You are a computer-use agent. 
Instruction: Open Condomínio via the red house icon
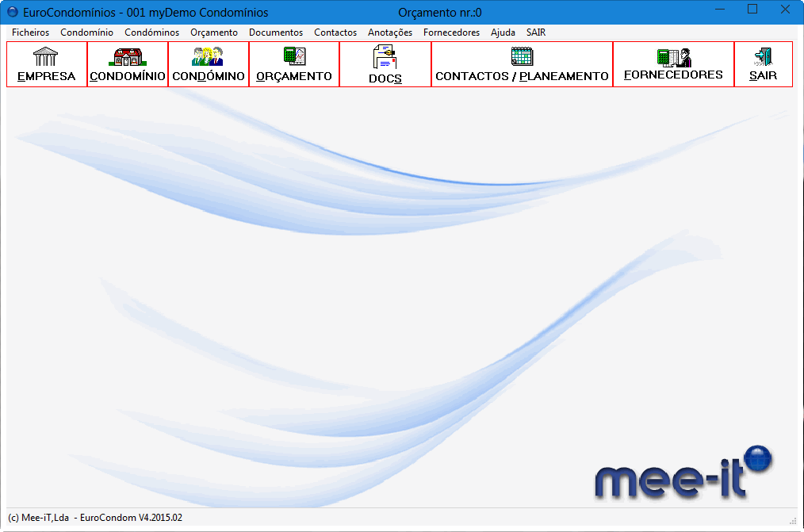(x=128, y=57)
